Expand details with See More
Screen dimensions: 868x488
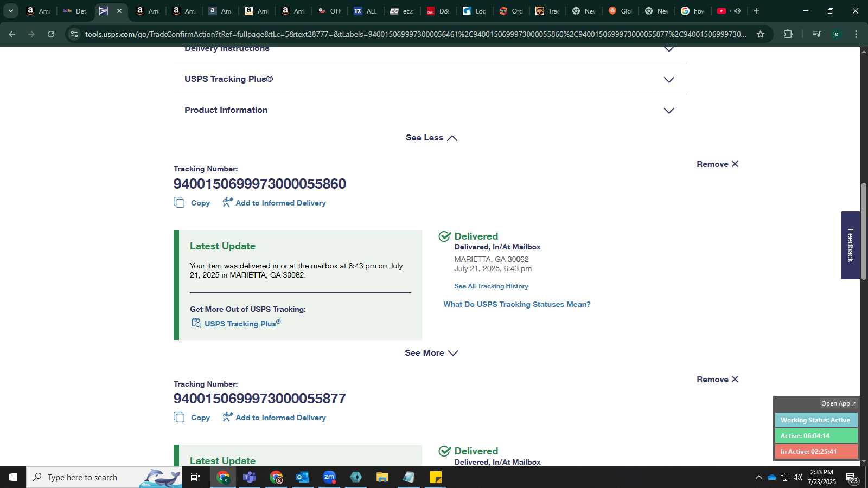(x=431, y=353)
